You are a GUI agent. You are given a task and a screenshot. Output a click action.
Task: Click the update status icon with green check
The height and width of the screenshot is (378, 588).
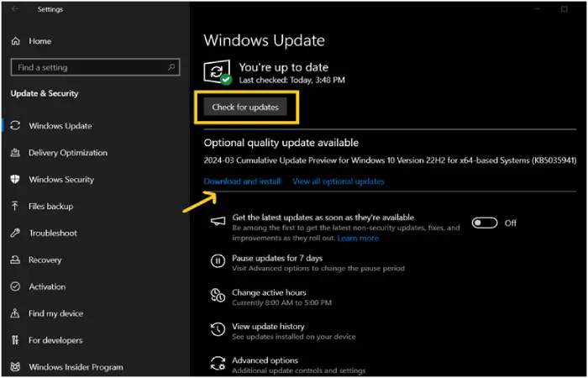[x=218, y=72]
